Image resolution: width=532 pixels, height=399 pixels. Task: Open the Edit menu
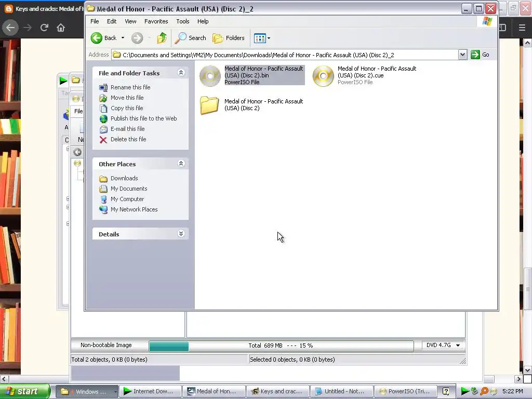pyautogui.click(x=112, y=21)
